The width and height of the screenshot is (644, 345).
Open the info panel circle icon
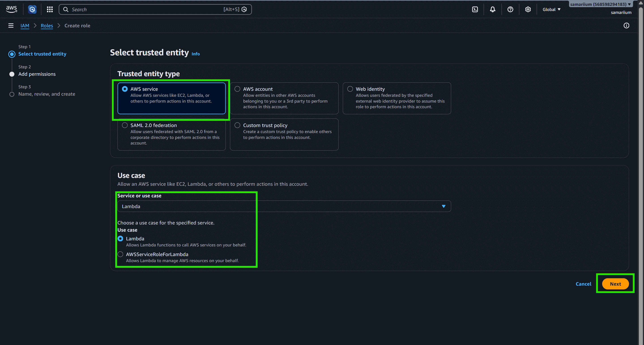(x=626, y=26)
